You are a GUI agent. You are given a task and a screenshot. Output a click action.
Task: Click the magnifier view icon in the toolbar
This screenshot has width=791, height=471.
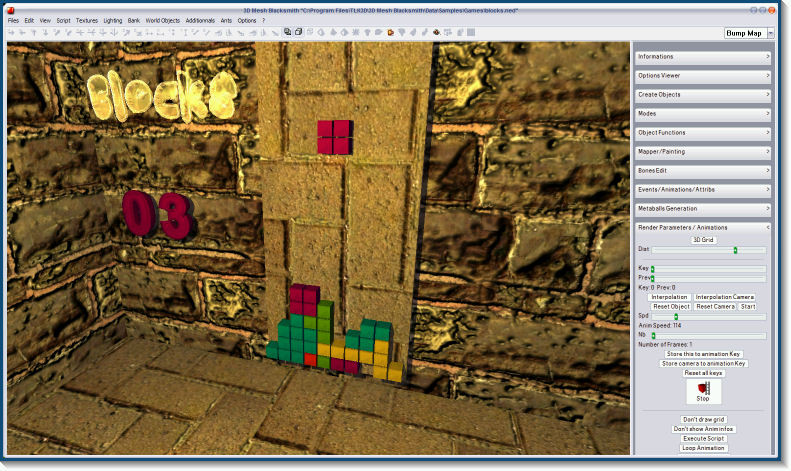tap(287, 32)
